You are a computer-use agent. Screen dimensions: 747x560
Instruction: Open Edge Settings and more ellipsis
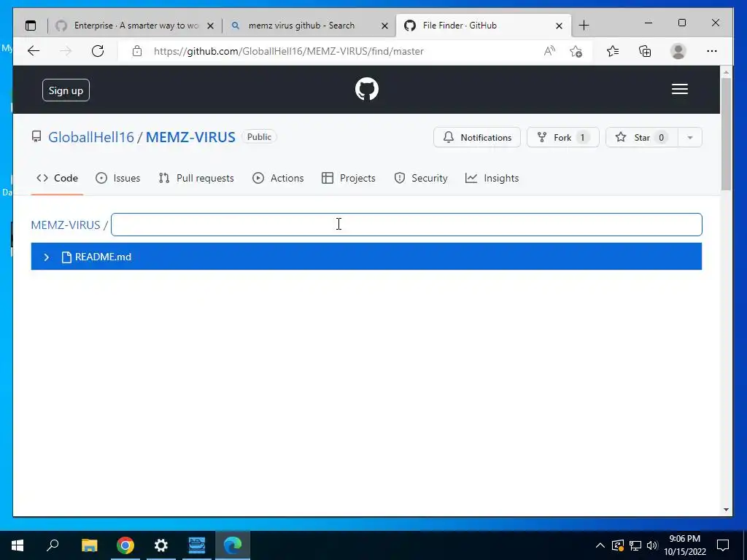[712, 51]
